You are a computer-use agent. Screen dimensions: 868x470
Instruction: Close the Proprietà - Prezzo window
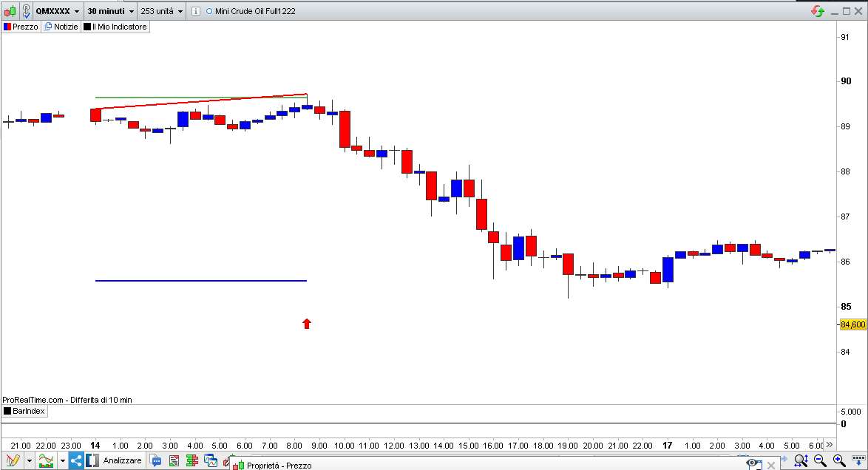[x=770, y=466]
